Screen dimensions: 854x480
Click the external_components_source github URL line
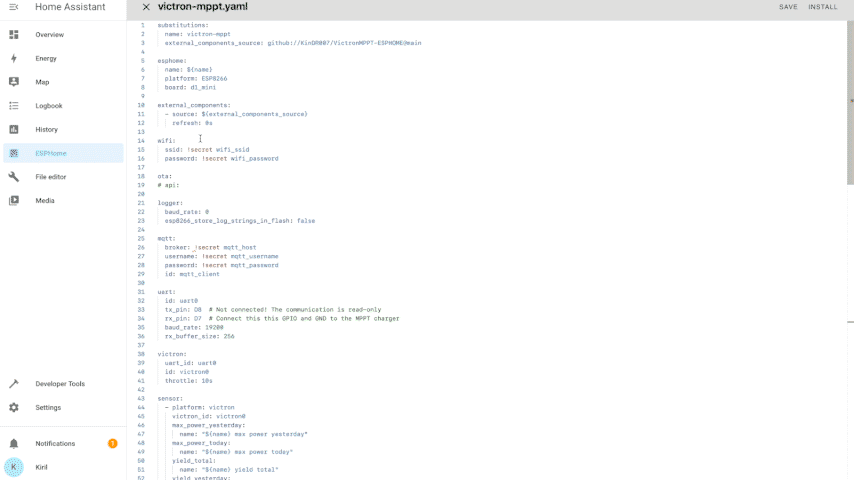293,43
